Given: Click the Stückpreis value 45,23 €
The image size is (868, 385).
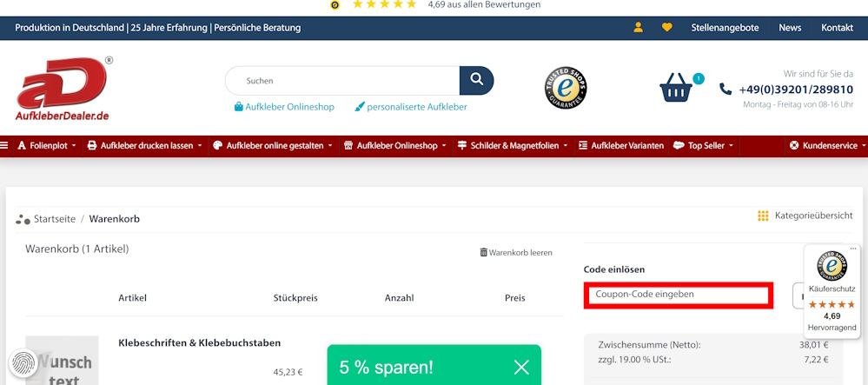Looking at the screenshot, I should pyautogui.click(x=288, y=372).
